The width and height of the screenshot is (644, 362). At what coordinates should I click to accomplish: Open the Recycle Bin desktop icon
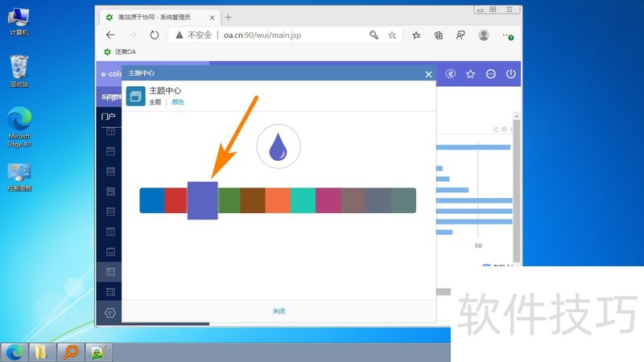click(19, 71)
